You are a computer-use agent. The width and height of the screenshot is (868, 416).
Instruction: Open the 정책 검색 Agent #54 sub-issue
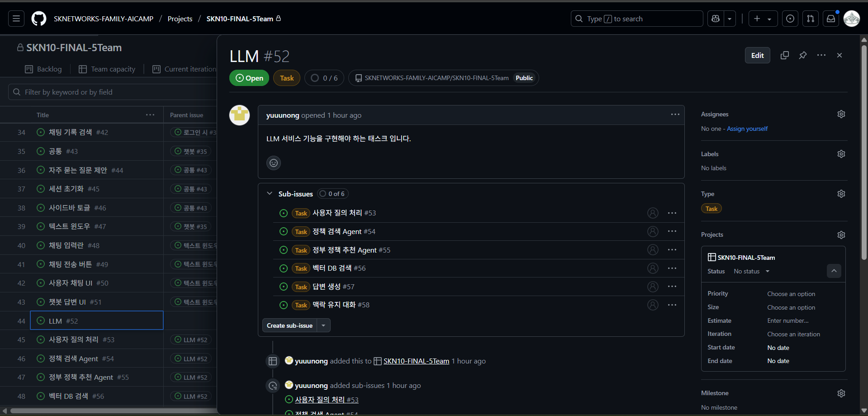pyautogui.click(x=344, y=231)
